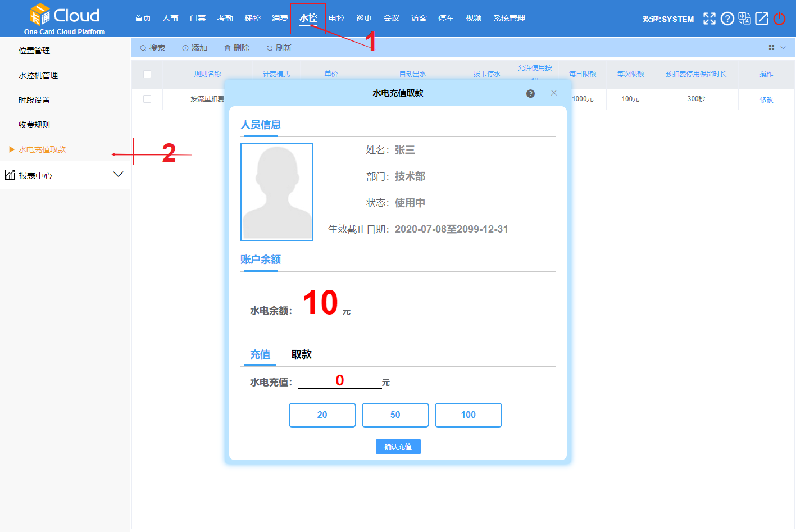Screen dimensions: 796x532
Task: Click the language translate icon
Action: click(744, 19)
